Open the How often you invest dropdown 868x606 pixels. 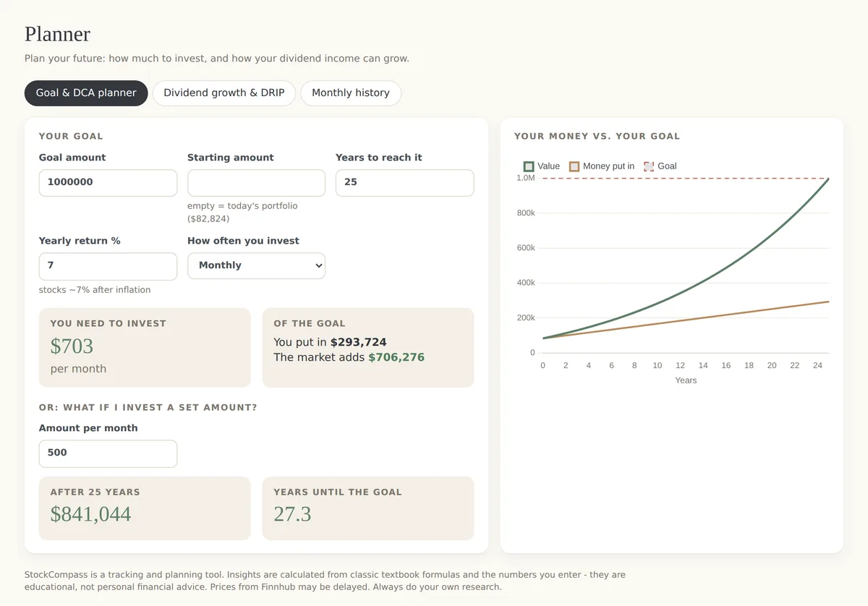(x=256, y=265)
